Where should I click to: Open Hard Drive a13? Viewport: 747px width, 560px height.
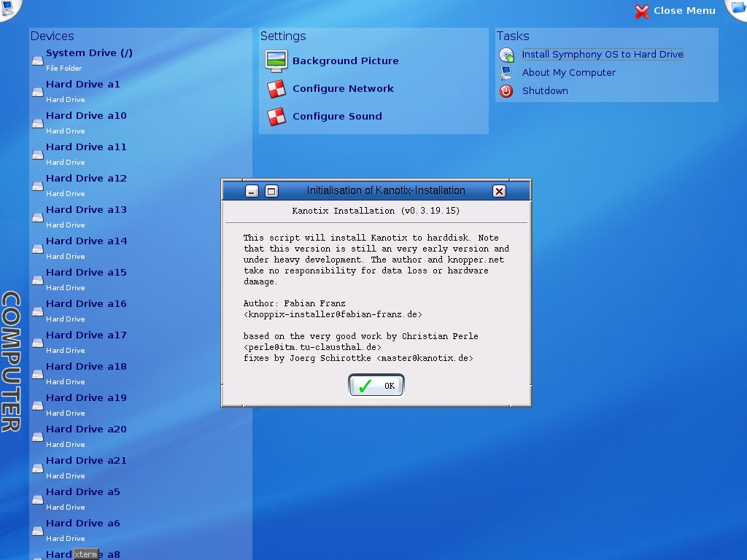(x=86, y=209)
